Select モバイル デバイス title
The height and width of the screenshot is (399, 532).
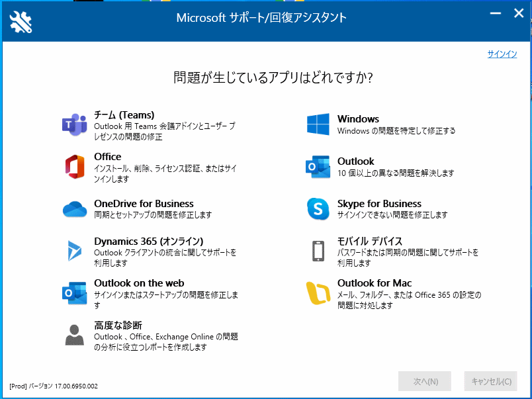pyautogui.click(x=370, y=242)
